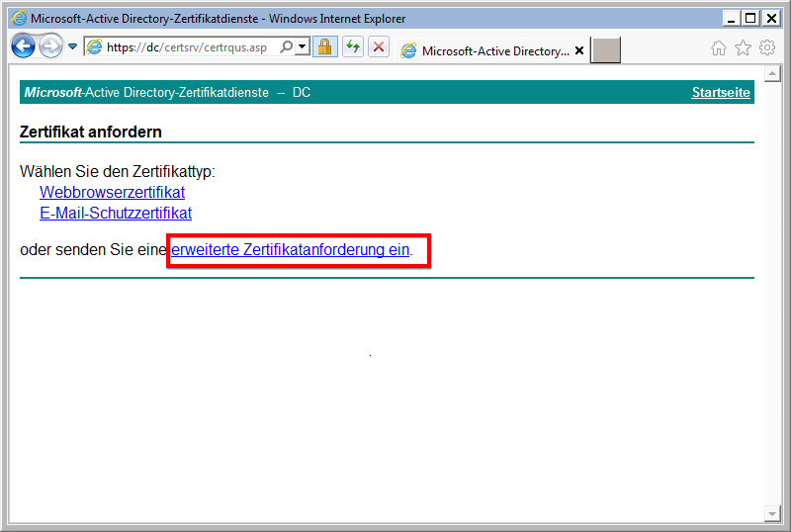Screen dimensions: 791x532
Task: Click the browser Back arrow button
Action: (x=23, y=46)
